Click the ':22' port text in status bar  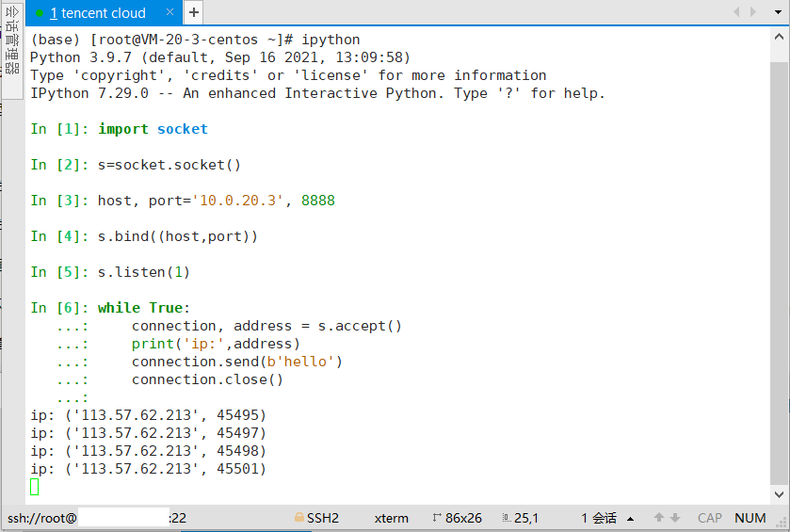178,518
